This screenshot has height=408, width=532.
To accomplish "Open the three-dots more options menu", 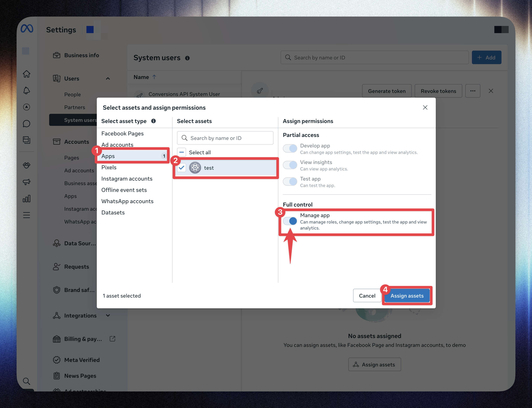I will (473, 91).
